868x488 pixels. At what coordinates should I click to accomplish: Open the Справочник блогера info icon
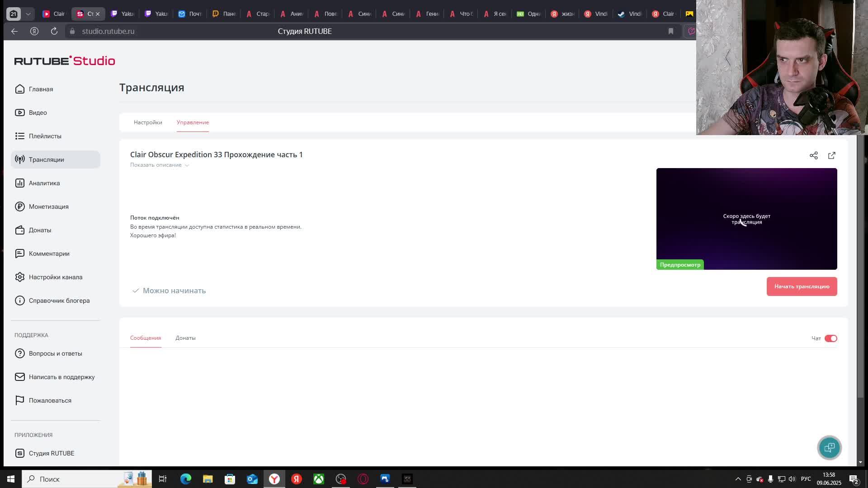(19, 300)
